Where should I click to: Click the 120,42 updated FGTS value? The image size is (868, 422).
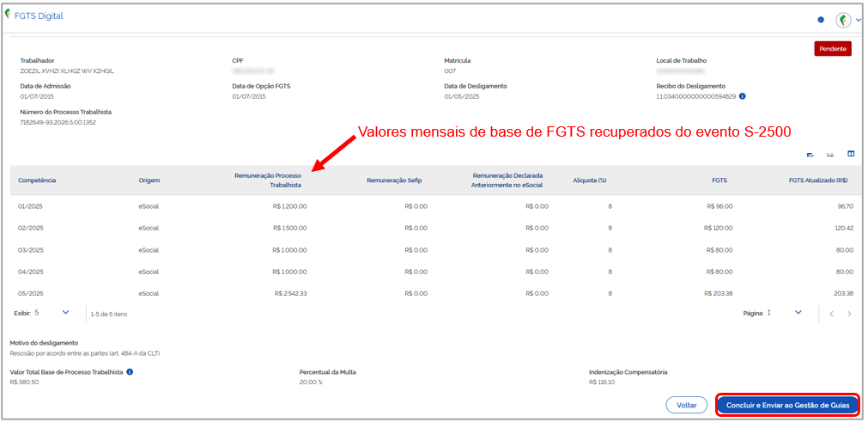(x=844, y=228)
